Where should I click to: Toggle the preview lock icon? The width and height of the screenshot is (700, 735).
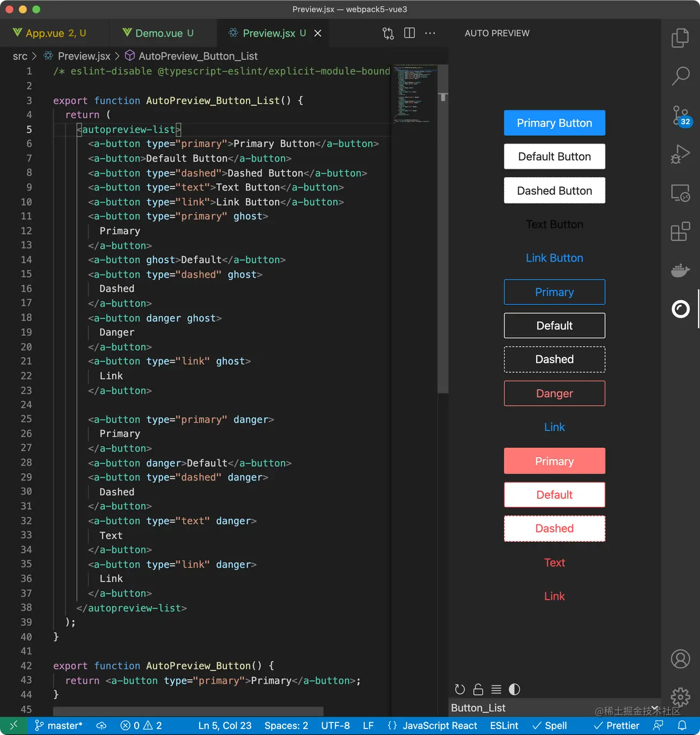tap(478, 689)
